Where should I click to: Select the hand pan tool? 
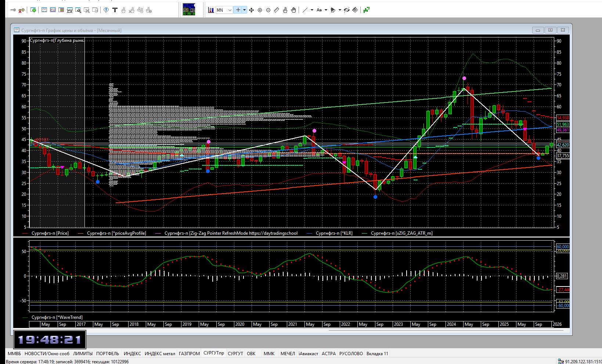coord(293,10)
